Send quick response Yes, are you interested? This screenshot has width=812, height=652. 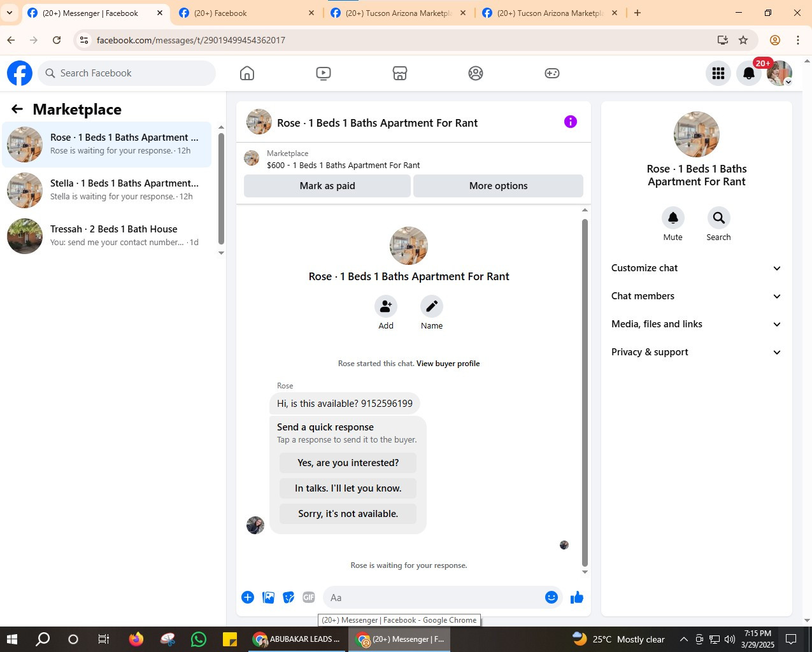(x=348, y=463)
